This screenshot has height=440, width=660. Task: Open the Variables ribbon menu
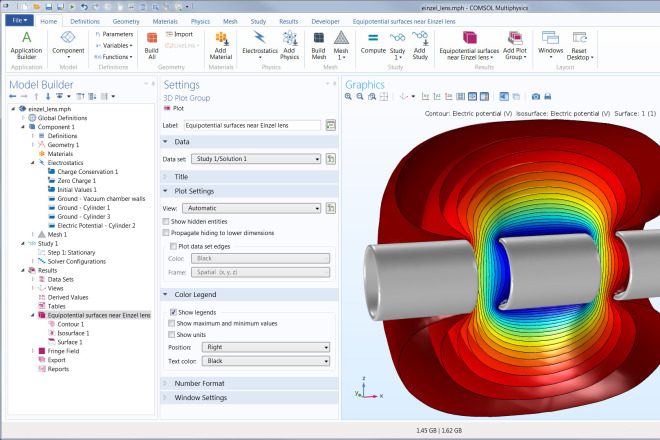pos(114,45)
